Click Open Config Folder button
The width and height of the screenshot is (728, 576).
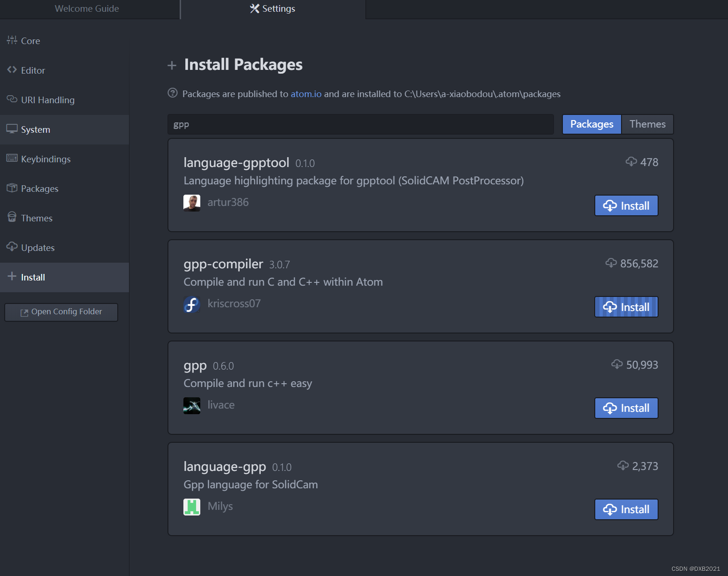[x=61, y=312]
